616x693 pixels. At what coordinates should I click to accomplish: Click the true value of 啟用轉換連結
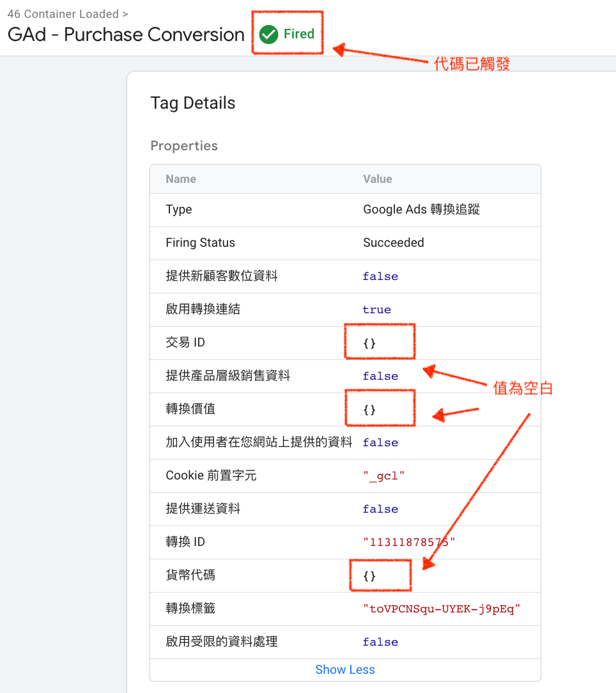pyautogui.click(x=376, y=310)
